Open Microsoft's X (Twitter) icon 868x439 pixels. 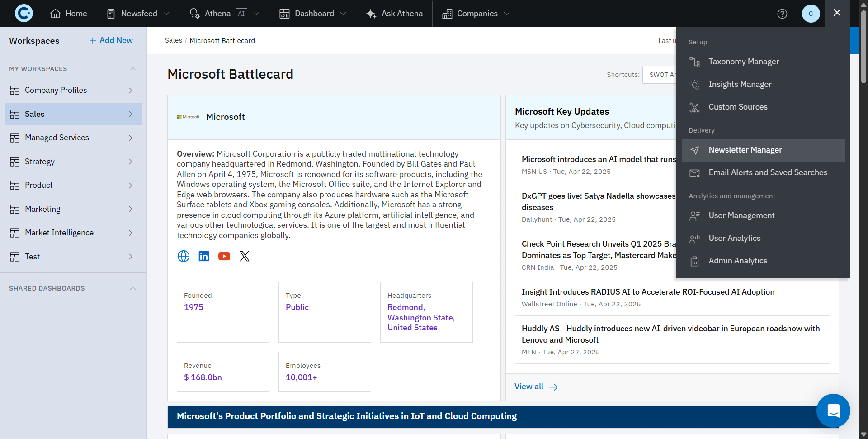(245, 256)
